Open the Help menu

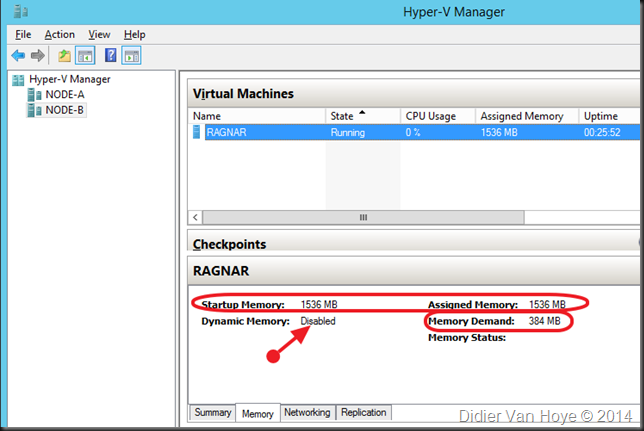point(135,35)
